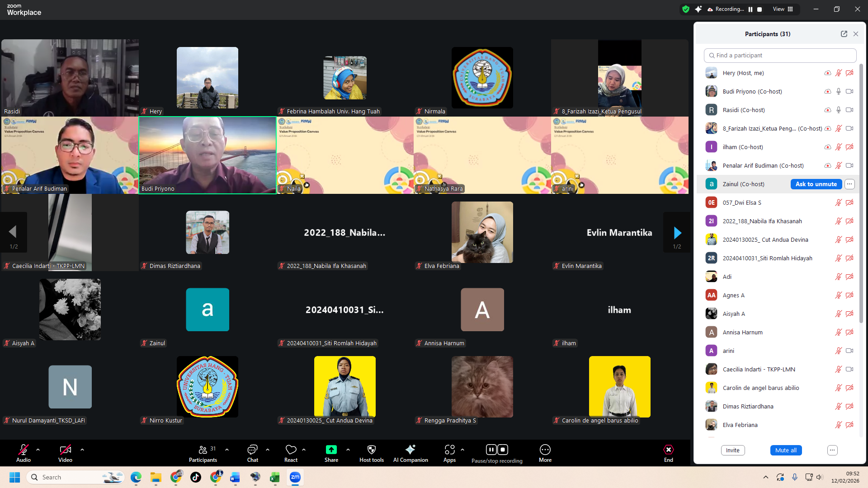Launch AI Companion sparkle icon
Viewport: 868px width, 488px height.
pos(410,450)
